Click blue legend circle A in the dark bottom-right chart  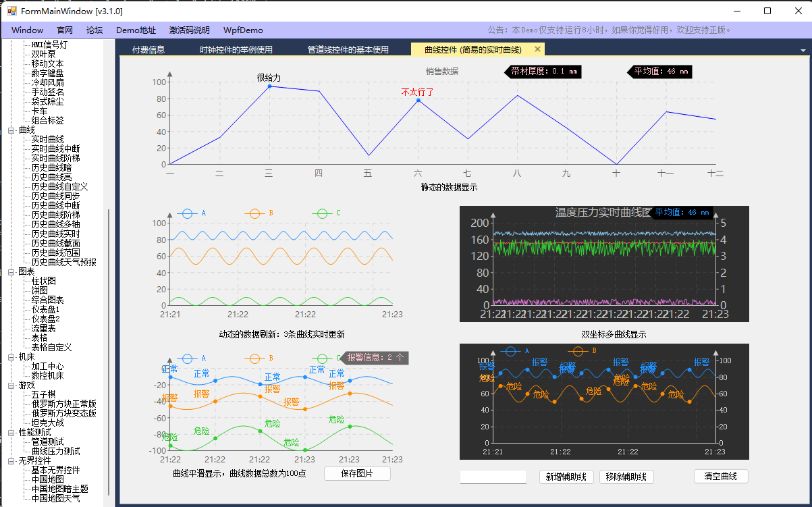(x=511, y=351)
